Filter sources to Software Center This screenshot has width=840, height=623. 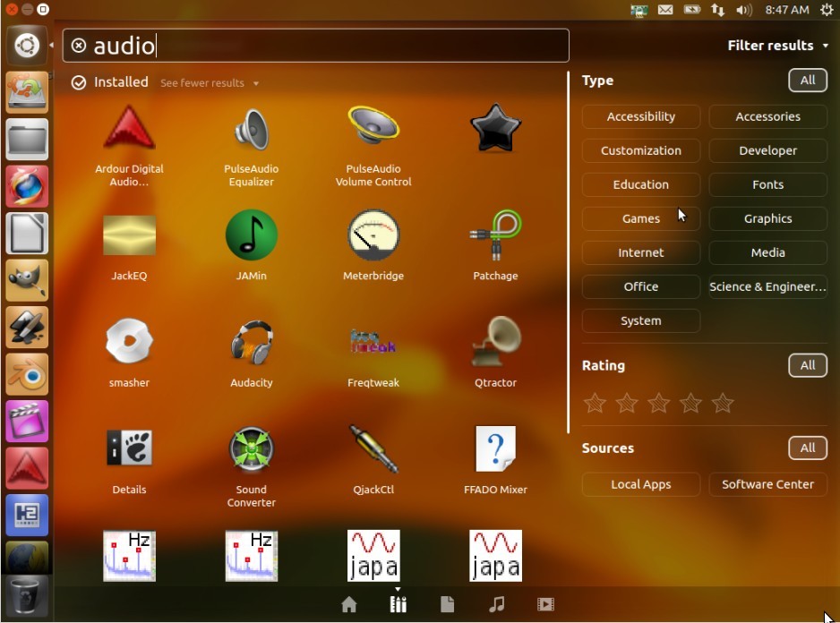(x=767, y=484)
